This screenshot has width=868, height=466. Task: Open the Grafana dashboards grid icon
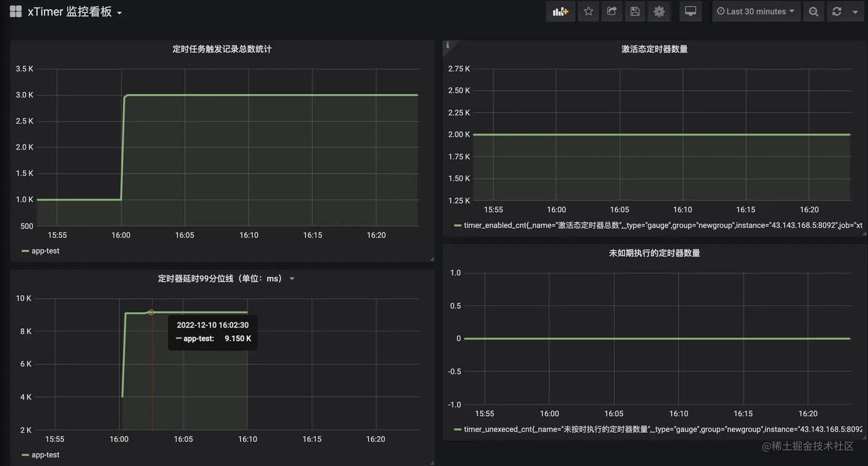coord(15,11)
